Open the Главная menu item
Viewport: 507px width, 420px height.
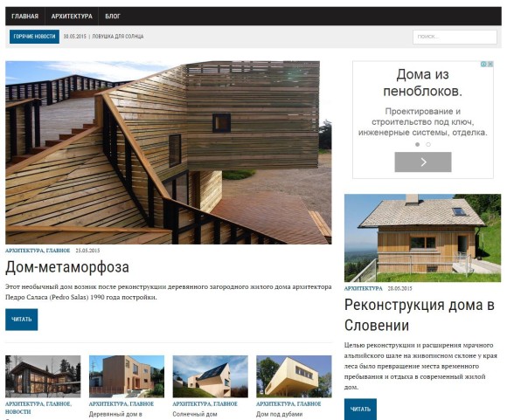(24, 16)
